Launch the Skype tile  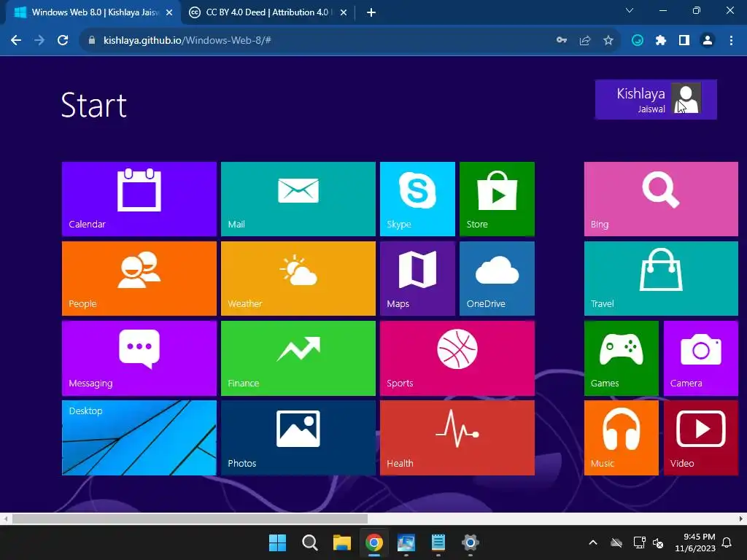click(x=417, y=198)
